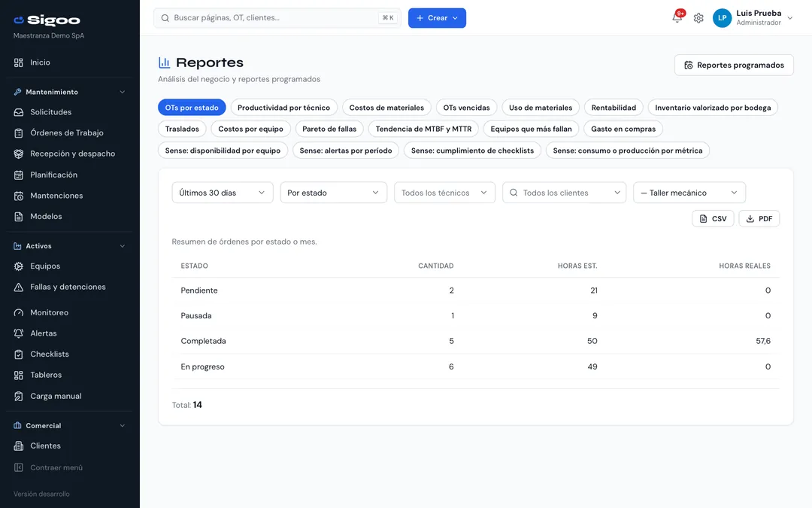812x508 pixels.
Task: Switch to Costos de materiales report
Action: [x=386, y=108]
